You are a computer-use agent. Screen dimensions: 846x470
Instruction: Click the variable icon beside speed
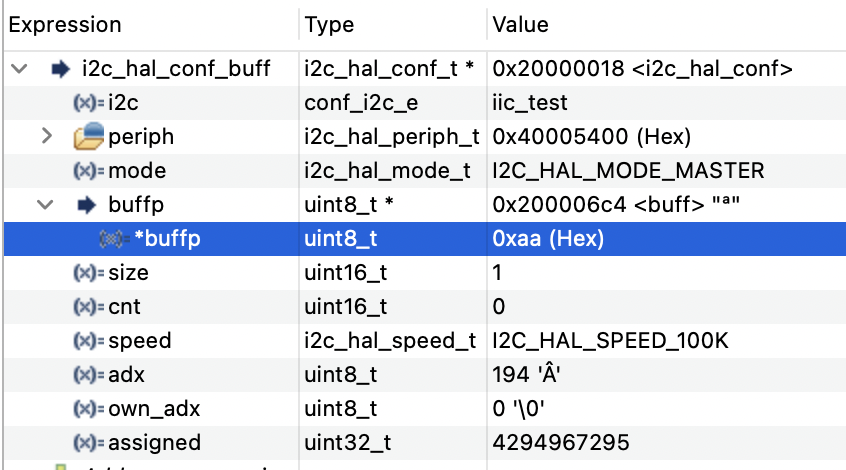(x=89, y=341)
